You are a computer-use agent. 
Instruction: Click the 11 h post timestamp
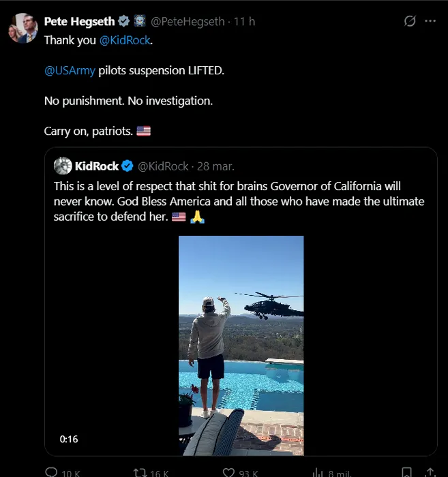(244, 22)
